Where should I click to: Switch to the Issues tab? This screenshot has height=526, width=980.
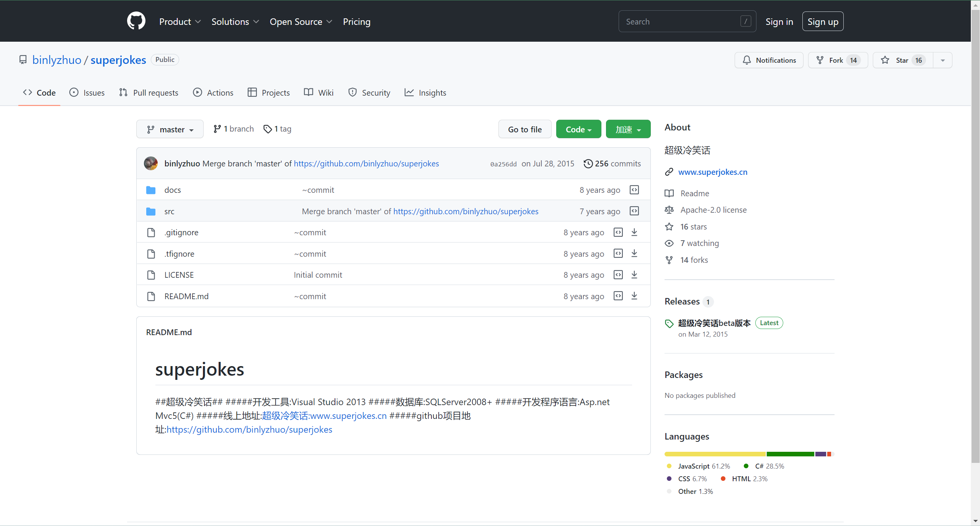[x=87, y=93]
